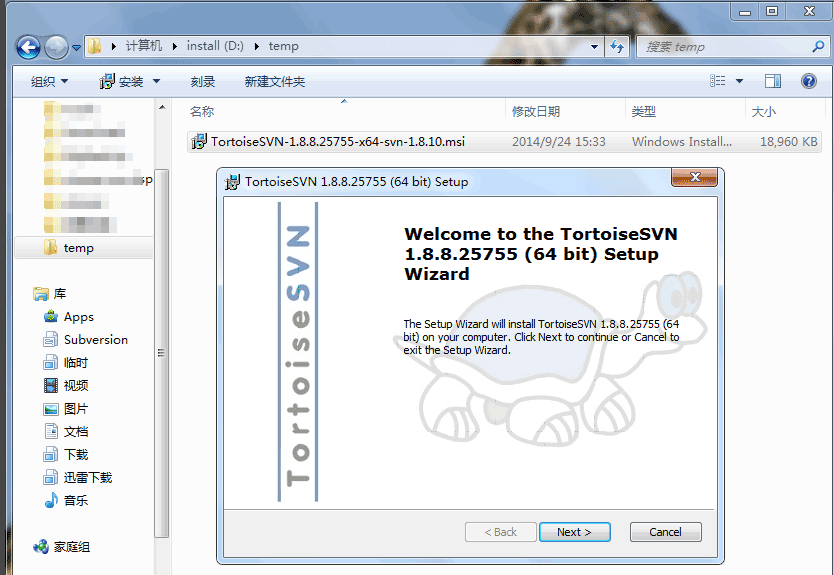Click the 2014/9/24 15:33 date cell
Screen dimensions: 834x575
tap(558, 141)
